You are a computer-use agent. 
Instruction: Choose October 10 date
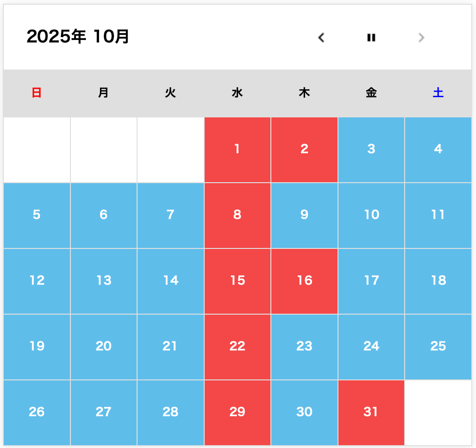[371, 215]
